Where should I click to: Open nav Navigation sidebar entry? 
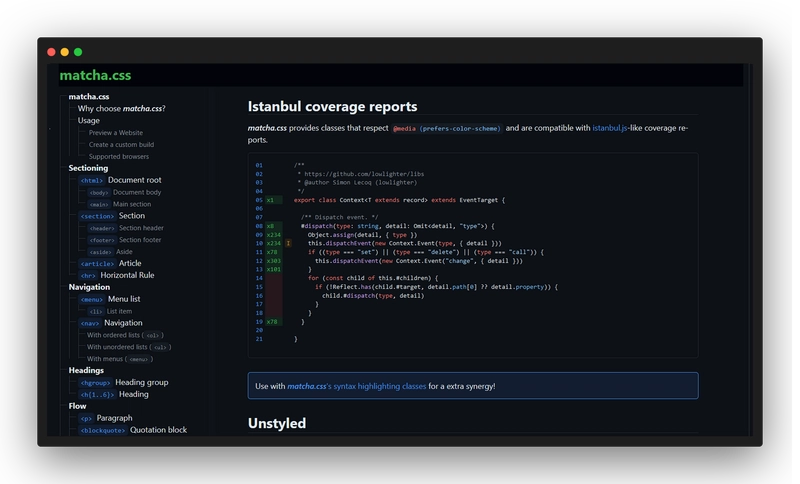(111, 323)
